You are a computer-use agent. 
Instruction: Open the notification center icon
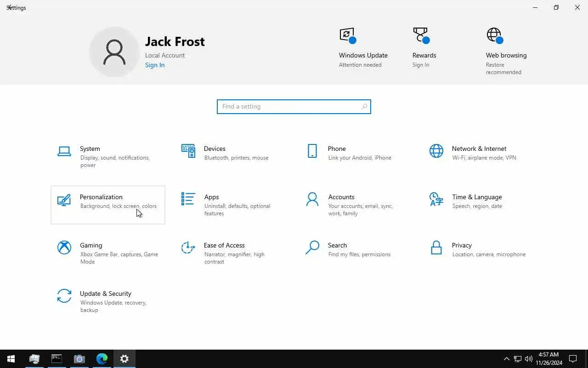click(x=573, y=359)
